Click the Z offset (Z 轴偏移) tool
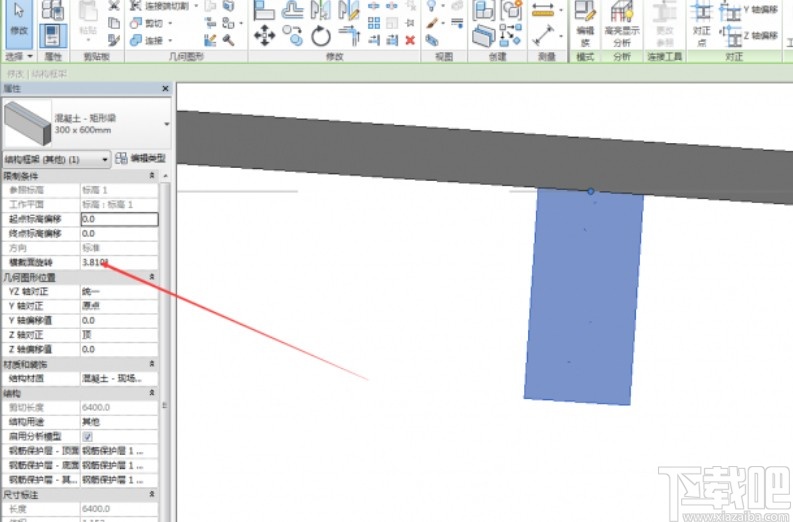 [x=748, y=35]
